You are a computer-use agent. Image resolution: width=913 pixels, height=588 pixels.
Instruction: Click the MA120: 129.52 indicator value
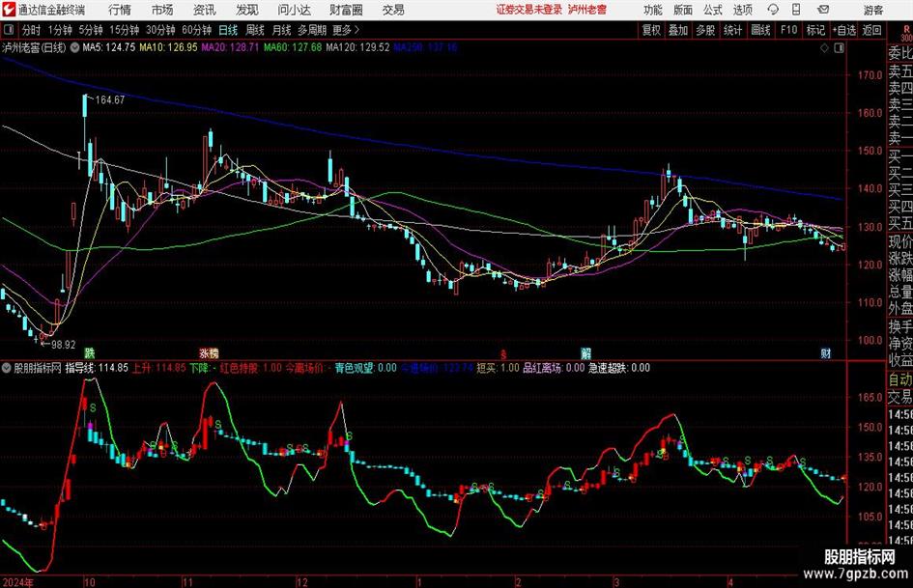click(x=357, y=47)
